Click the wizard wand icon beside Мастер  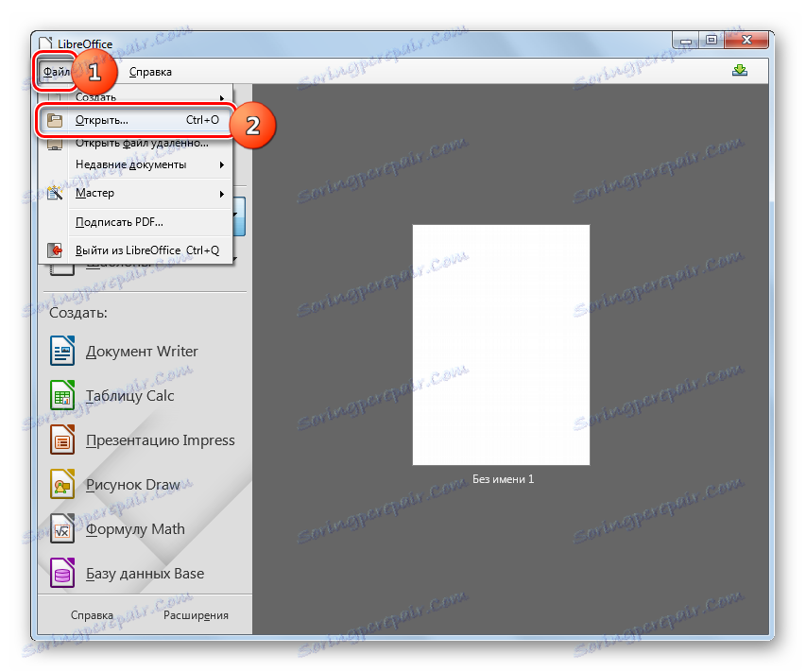pyautogui.click(x=55, y=194)
